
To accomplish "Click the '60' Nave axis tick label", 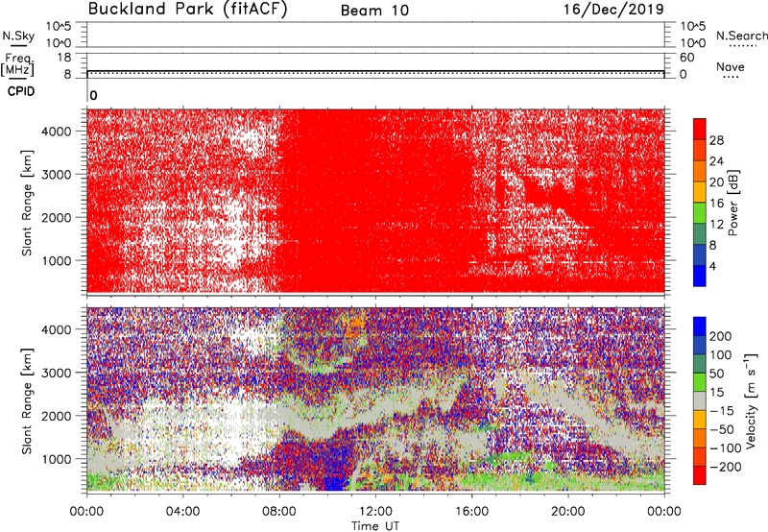I will tap(686, 58).
